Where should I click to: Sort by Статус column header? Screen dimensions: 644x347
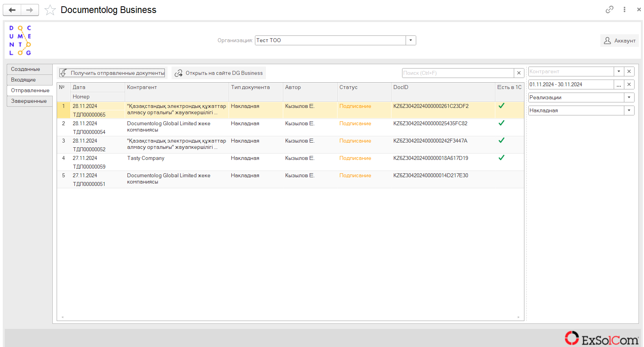pyautogui.click(x=364, y=92)
